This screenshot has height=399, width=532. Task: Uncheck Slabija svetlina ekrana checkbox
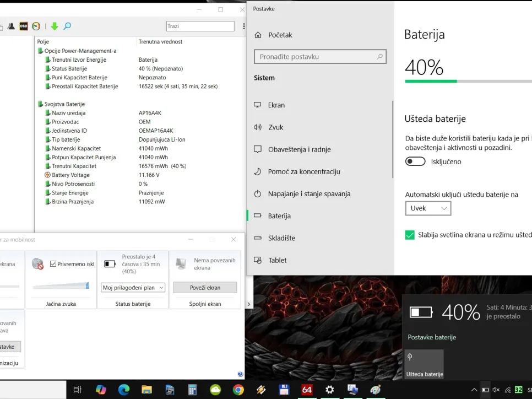[x=410, y=235]
